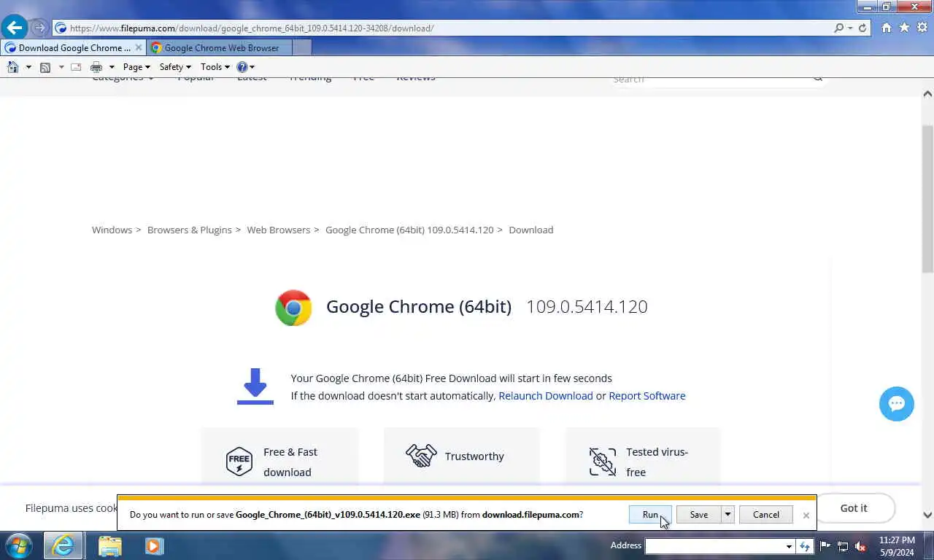
Task: Click the Action Center flag tray icon
Action: 825,546
